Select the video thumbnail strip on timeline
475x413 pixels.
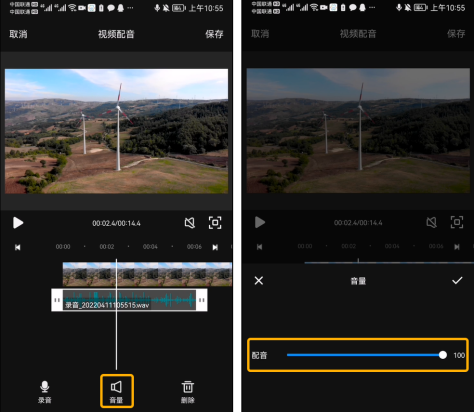pos(147,274)
